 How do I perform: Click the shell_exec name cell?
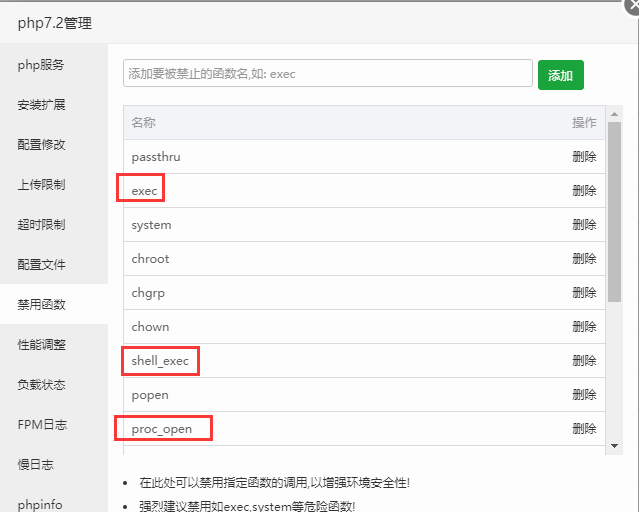tap(160, 361)
